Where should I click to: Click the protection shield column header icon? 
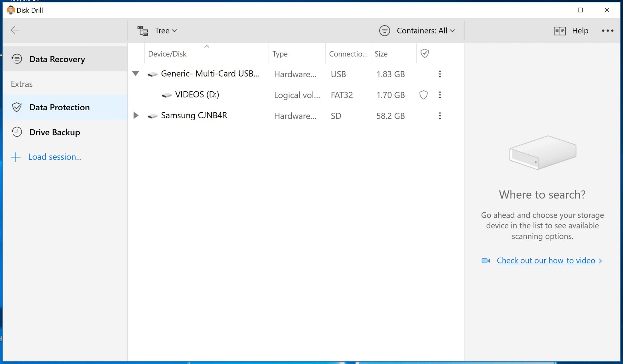pos(425,53)
